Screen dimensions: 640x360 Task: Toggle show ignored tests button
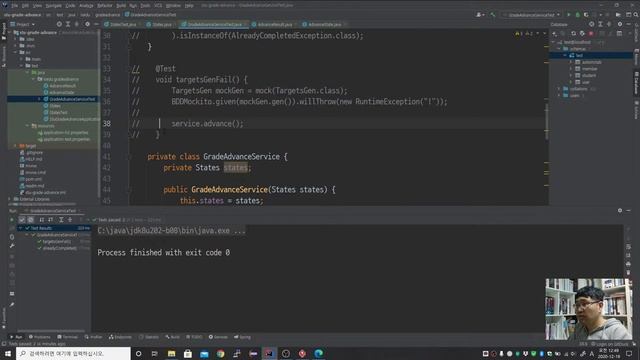[x=30, y=220]
